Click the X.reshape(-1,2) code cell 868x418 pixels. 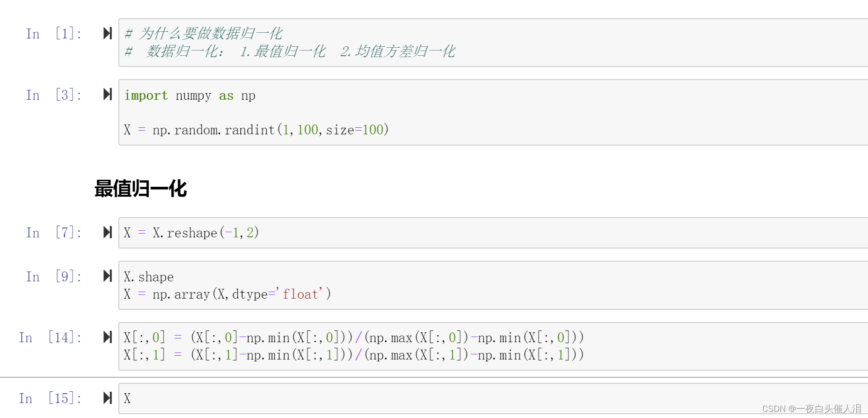tap(493, 233)
